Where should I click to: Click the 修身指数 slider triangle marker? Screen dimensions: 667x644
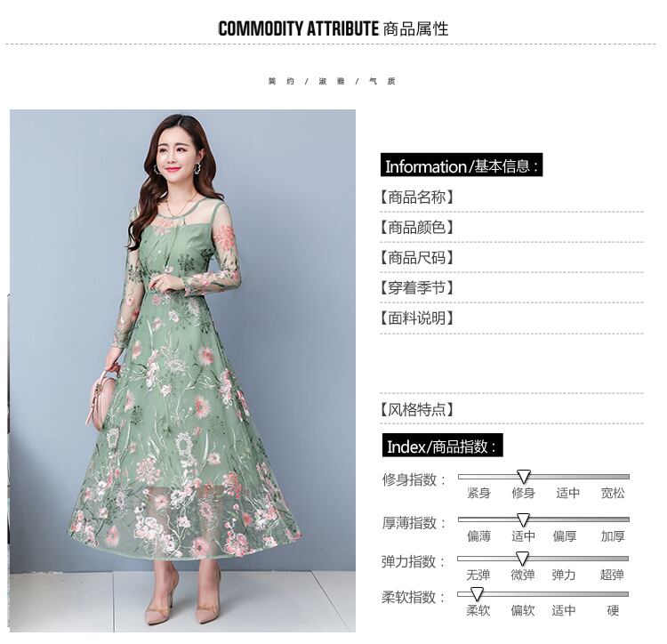click(524, 477)
